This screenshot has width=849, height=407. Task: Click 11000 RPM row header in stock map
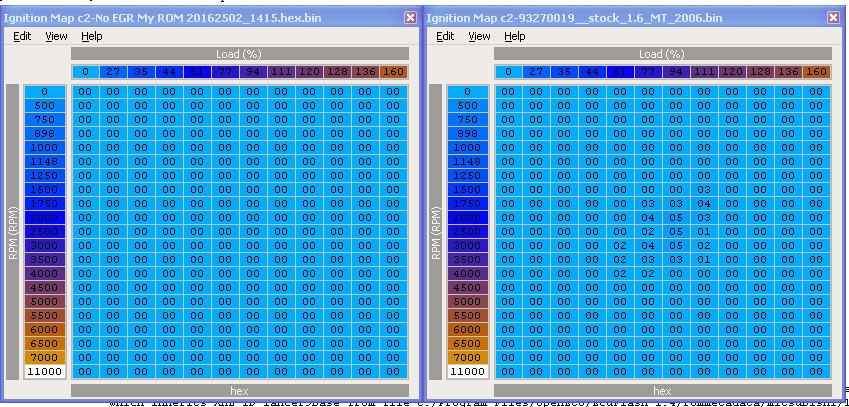[x=468, y=372]
